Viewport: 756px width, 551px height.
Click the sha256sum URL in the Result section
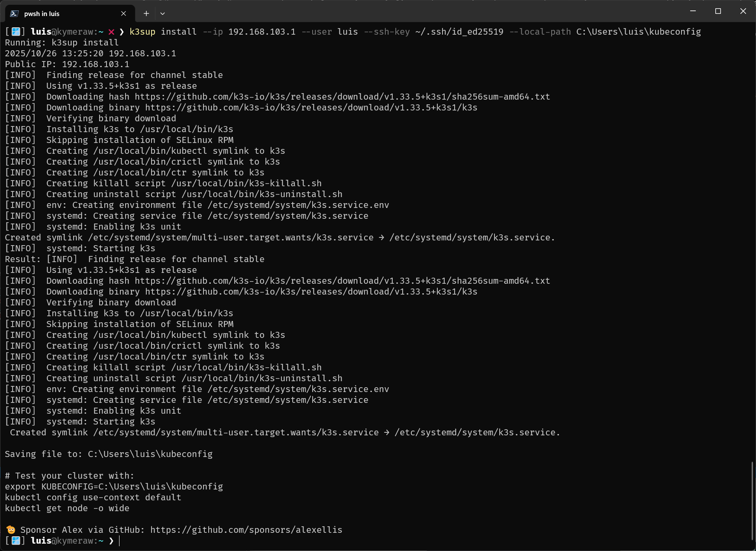tap(342, 281)
